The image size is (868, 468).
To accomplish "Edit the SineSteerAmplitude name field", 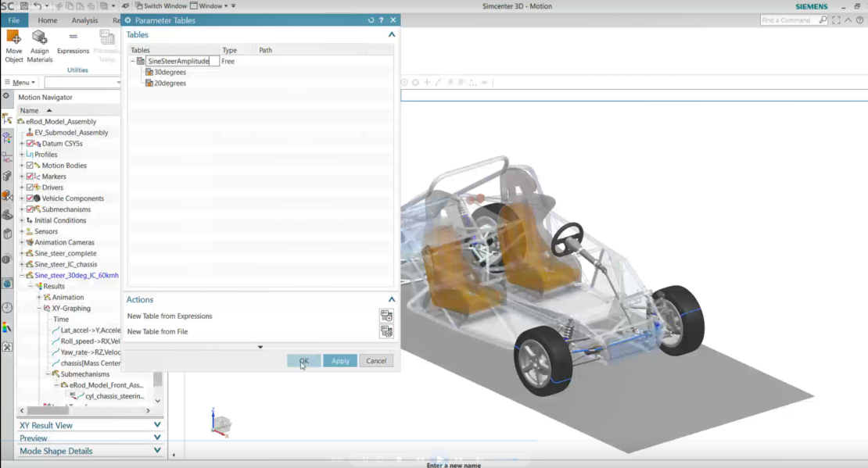I will tap(180, 60).
